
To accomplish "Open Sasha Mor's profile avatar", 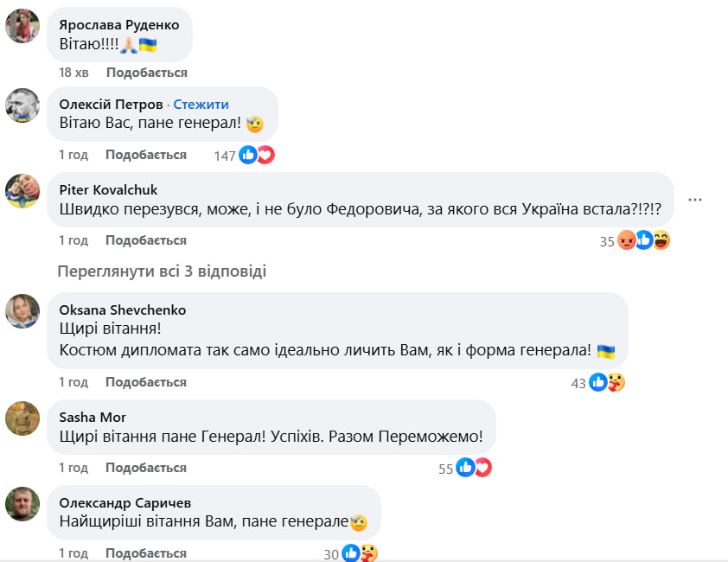I will pos(22,418).
